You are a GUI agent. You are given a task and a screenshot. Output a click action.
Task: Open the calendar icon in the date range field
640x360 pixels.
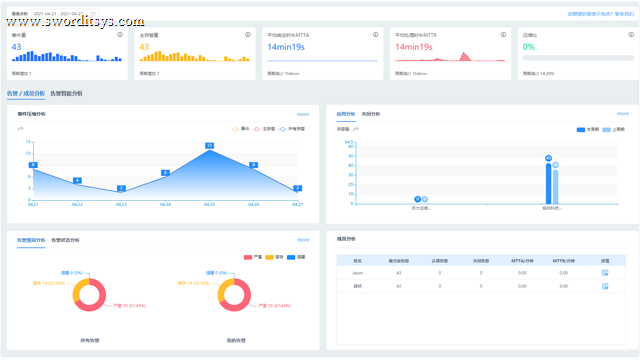coord(93,14)
